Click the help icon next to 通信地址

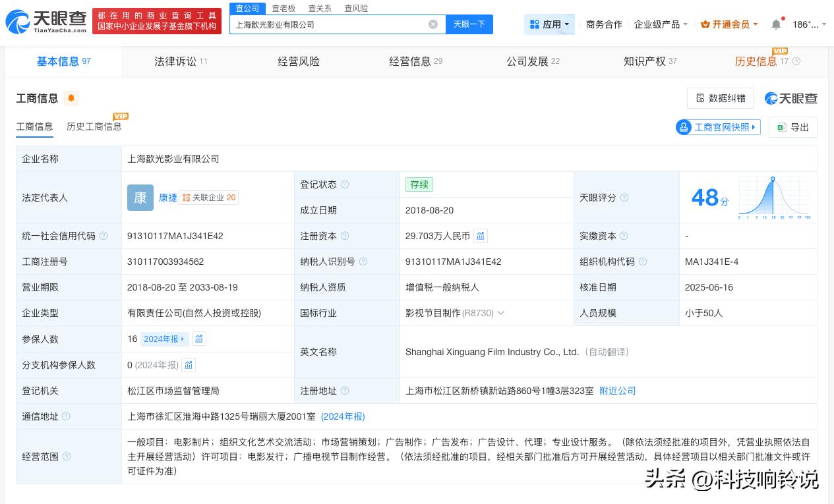coord(65,416)
